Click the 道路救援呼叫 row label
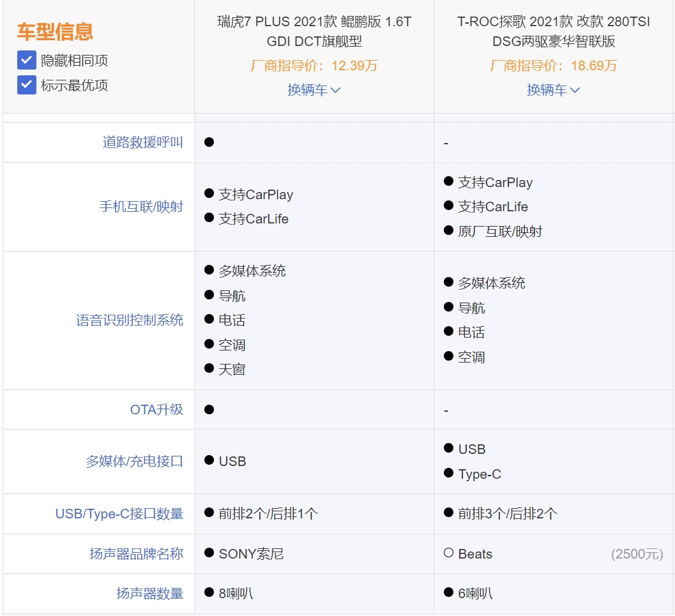This screenshot has height=616, width=675. (142, 142)
